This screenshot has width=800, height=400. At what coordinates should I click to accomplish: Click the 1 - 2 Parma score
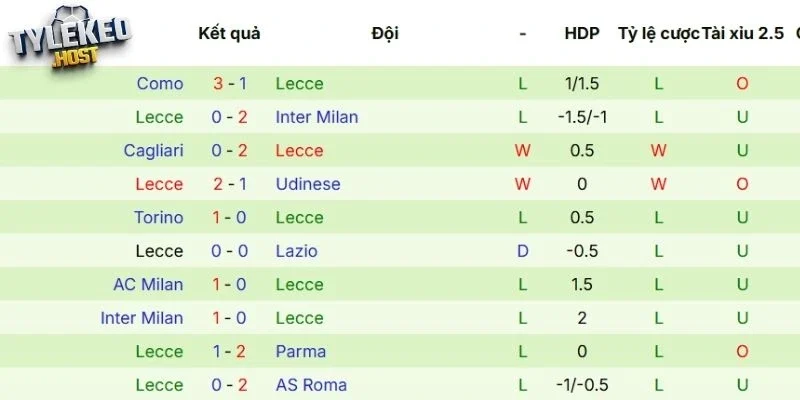pyautogui.click(x=229, y=351)
